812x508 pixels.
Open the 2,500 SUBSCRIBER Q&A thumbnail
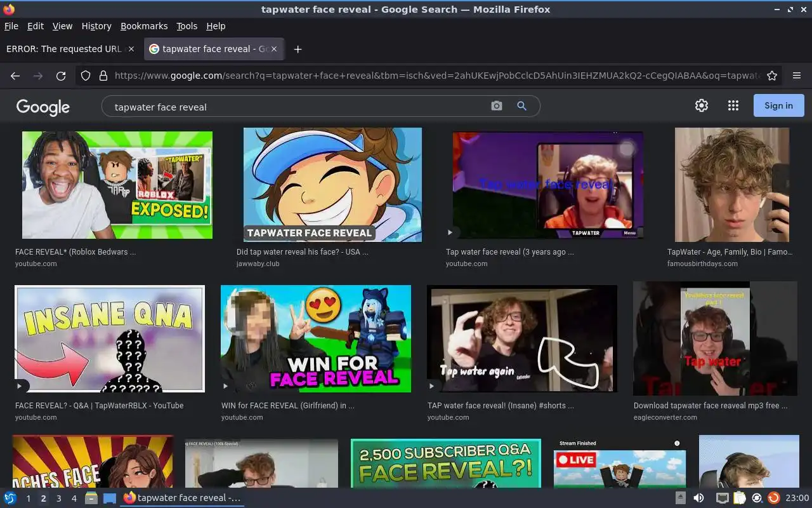(446, 464)
